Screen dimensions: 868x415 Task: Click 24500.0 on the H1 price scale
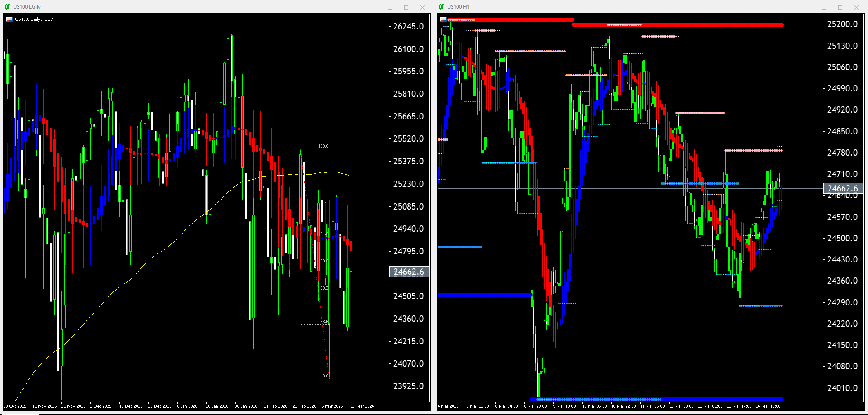(842, 238)
